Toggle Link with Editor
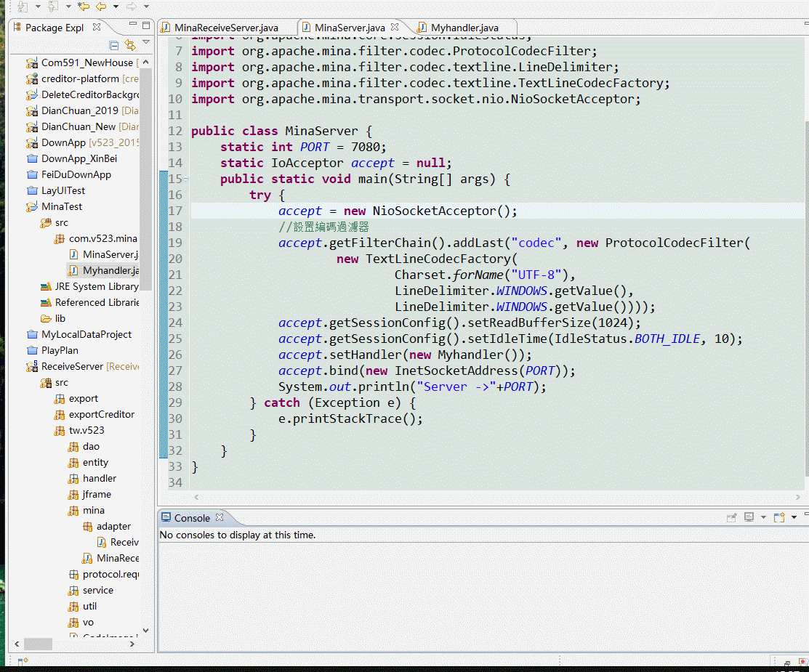Screen dimensions: 809x672 130,45
